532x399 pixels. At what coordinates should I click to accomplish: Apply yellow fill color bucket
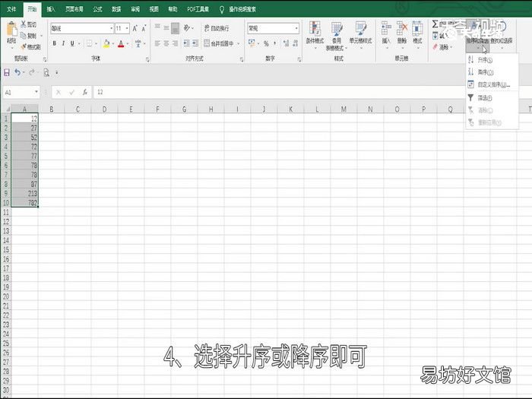coord(106,43)
